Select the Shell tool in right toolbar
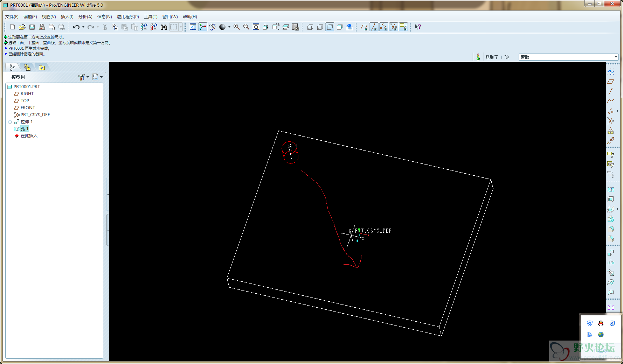 coord(611,199)
